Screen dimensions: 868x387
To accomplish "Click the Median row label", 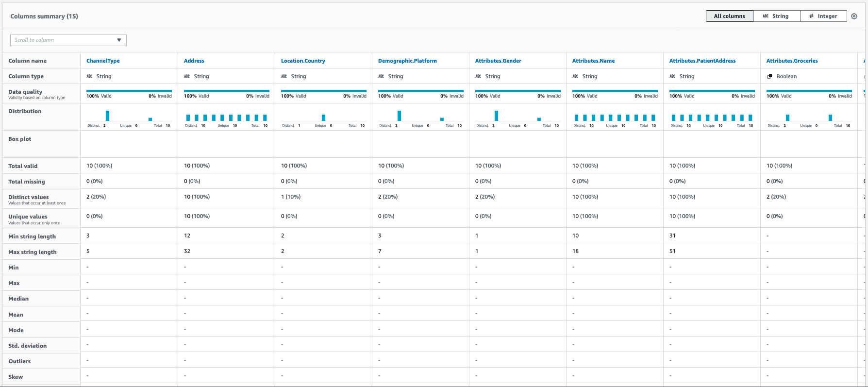I will pyautogui.click(x=18, y=299).
